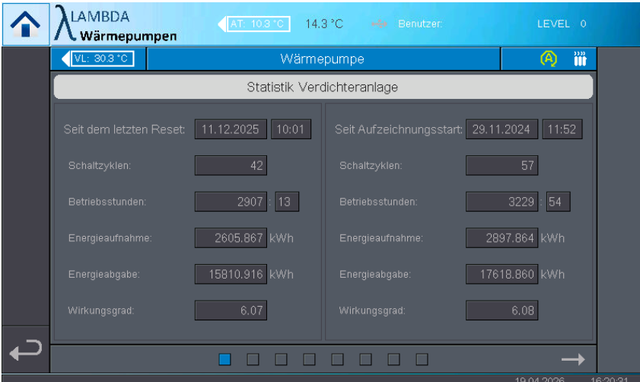Select the third page indicator square
The width and height of the screenshot is (640, 382).
coord(281,359)
